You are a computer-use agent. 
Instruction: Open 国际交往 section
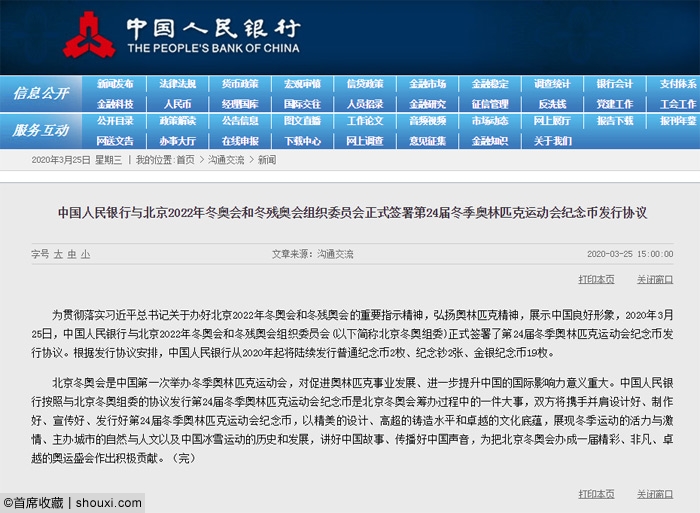coord(303,104)
